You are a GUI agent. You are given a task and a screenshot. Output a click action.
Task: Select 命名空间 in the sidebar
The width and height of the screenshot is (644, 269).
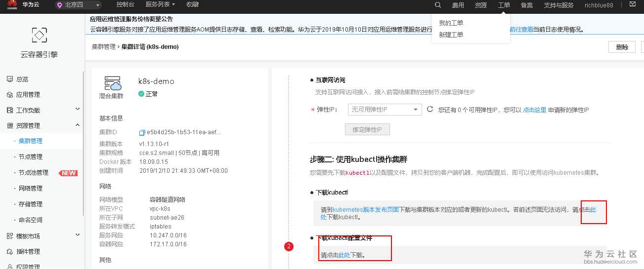tap(31, 220)
